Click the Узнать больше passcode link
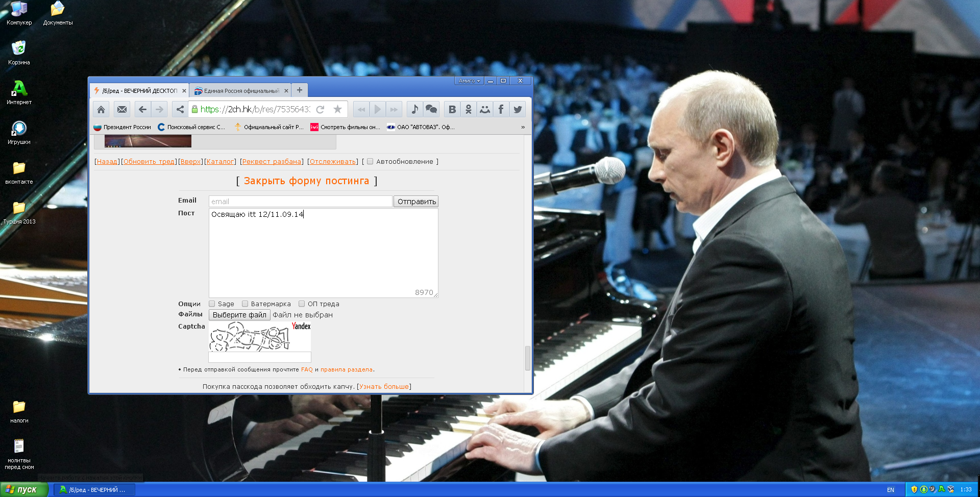980x497 pixels. pyautogui.click(x=384, y=387)
